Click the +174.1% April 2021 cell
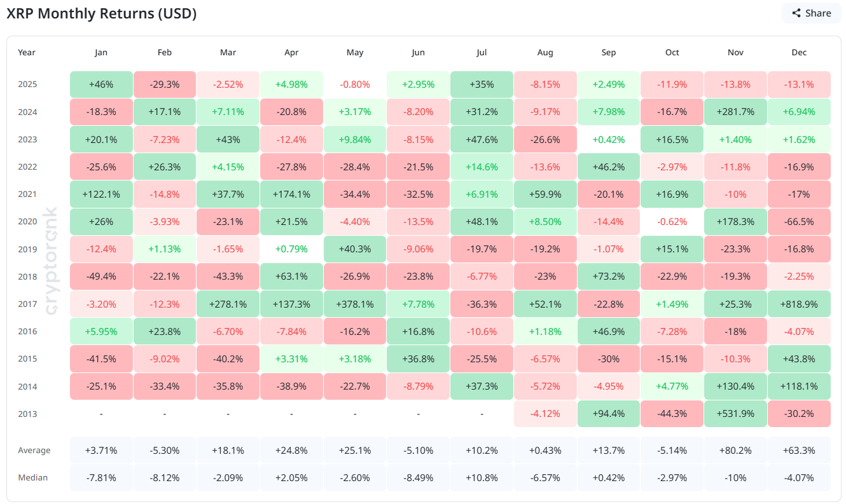This screenshot has height=504, width=846. (291, 194)
